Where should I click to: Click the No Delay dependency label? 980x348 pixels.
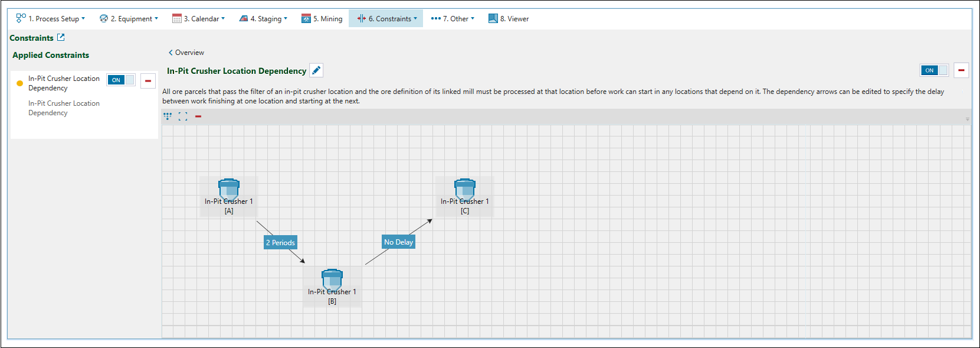point(399,242)
